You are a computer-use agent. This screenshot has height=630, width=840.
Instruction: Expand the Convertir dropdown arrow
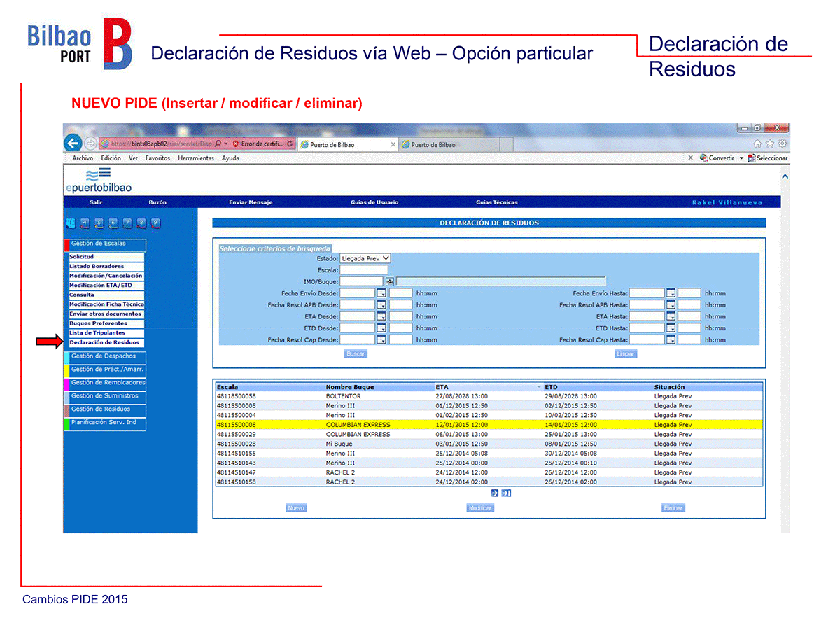[x=741, y=158]
